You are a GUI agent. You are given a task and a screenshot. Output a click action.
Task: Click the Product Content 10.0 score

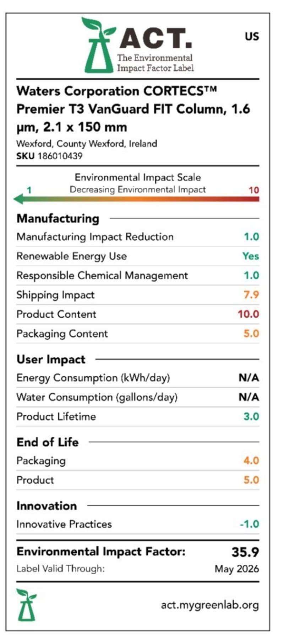[248, 314]
